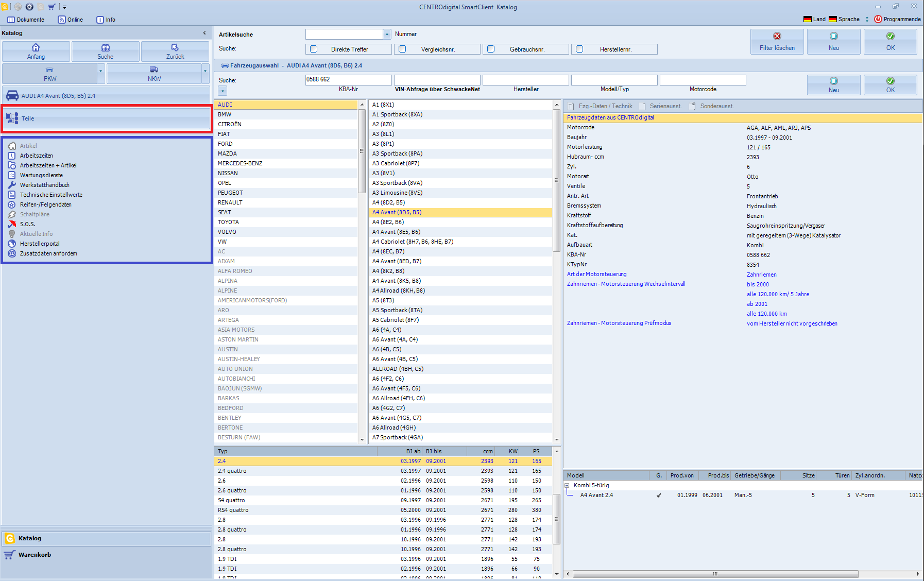Expand the PKW dropdown arrow
The height and width of the screenshot is (581, 924).
coord(101,74)
